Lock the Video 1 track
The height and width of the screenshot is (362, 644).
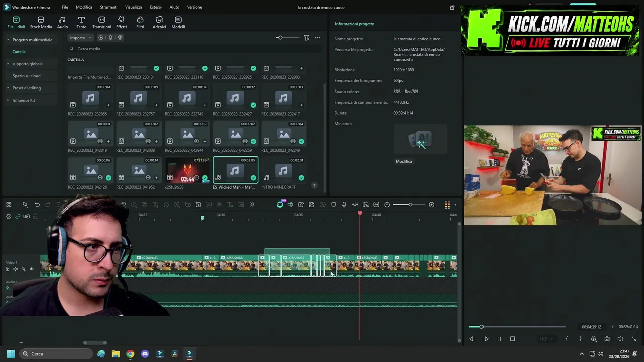point(7,269)
